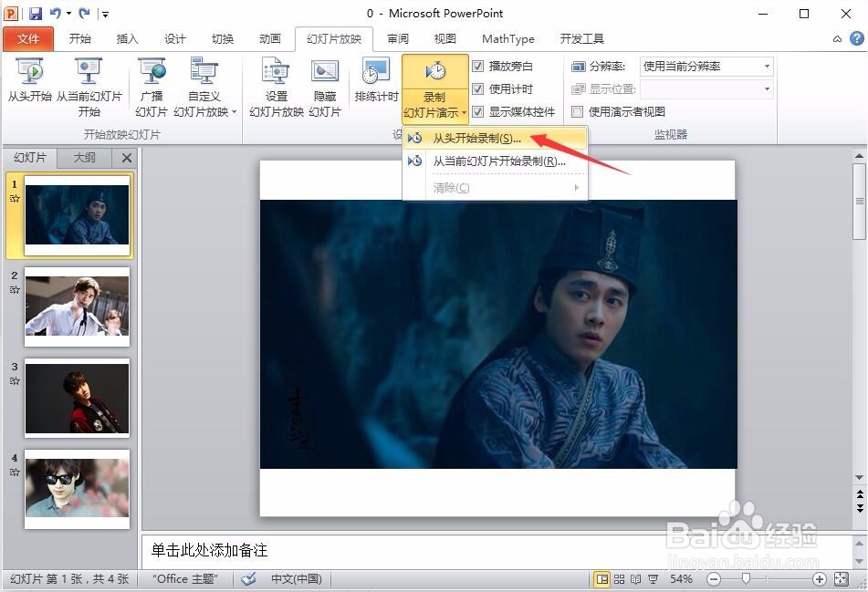Start slideshow from 从当前幻灯片开始

click(89, 88)
